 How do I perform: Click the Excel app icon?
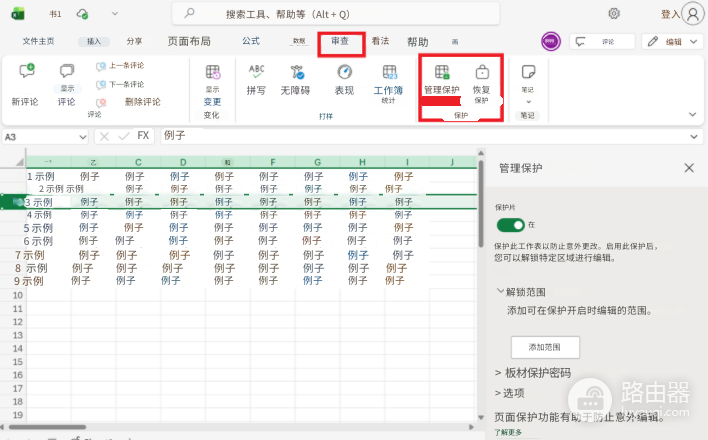[x=18, y=14]
